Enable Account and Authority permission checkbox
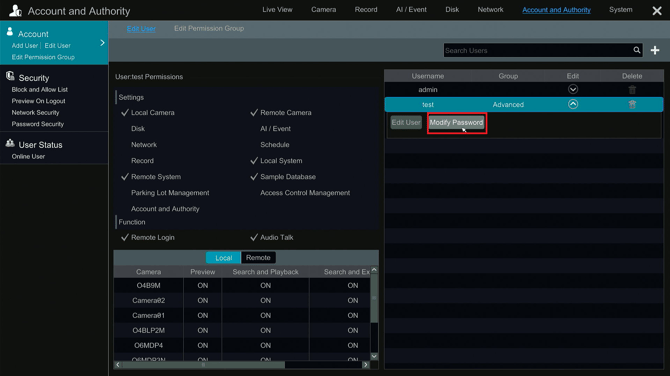 165,209
